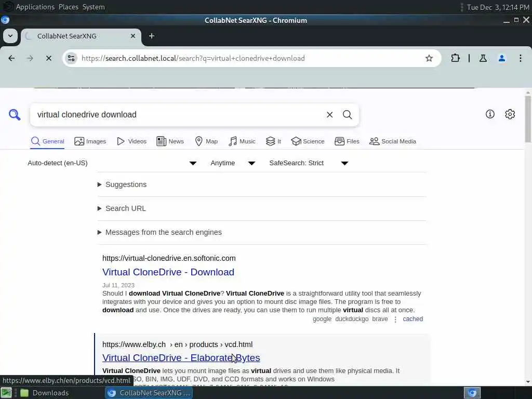Click the elby.ch result URL
Screen dimensions: 532x399
[x=178, y=344]
